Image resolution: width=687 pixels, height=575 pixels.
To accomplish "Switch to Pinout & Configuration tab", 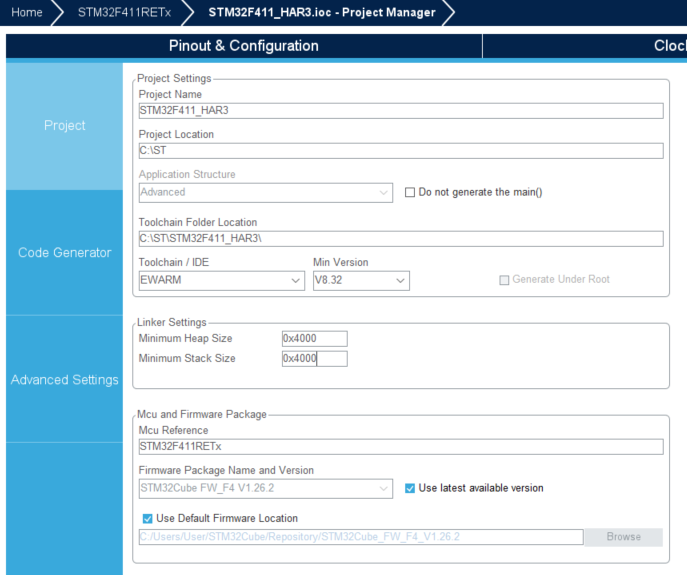I will pos(244,46).
